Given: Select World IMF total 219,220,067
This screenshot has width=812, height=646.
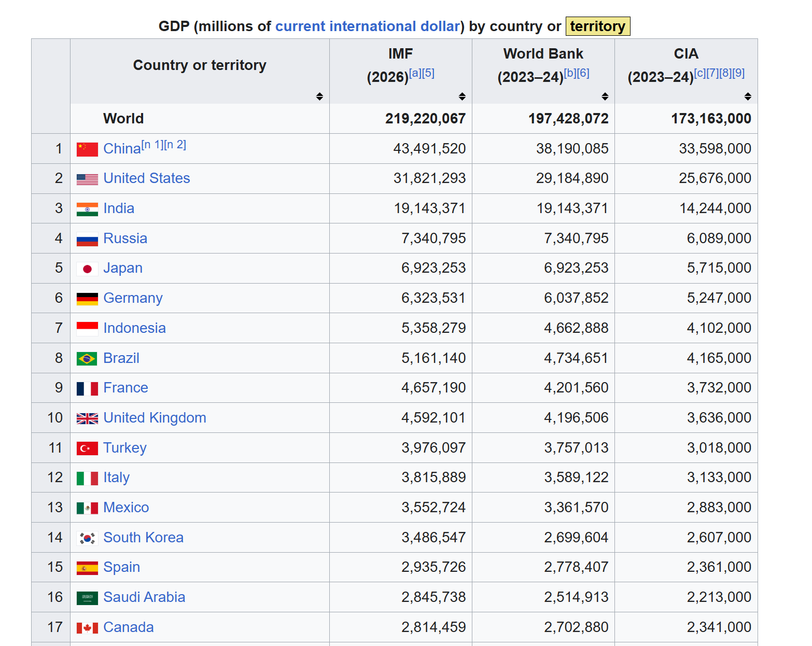Looking at the screenshot, I should (x=425, y=119).
